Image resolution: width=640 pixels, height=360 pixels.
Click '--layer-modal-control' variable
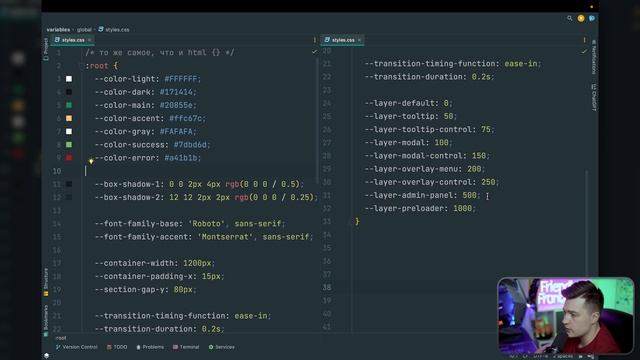pos(416,156)
